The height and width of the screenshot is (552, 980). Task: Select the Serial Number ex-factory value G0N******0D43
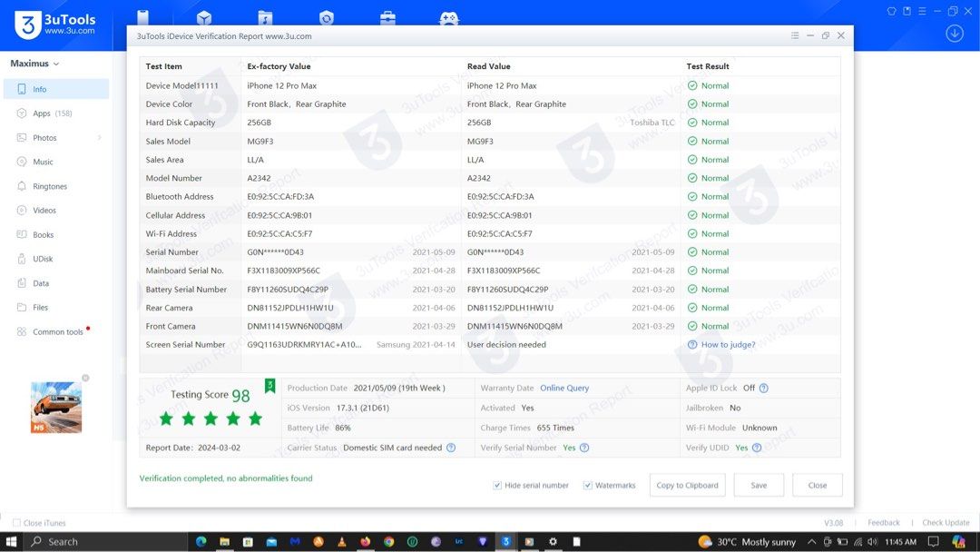tap(276, 251)
